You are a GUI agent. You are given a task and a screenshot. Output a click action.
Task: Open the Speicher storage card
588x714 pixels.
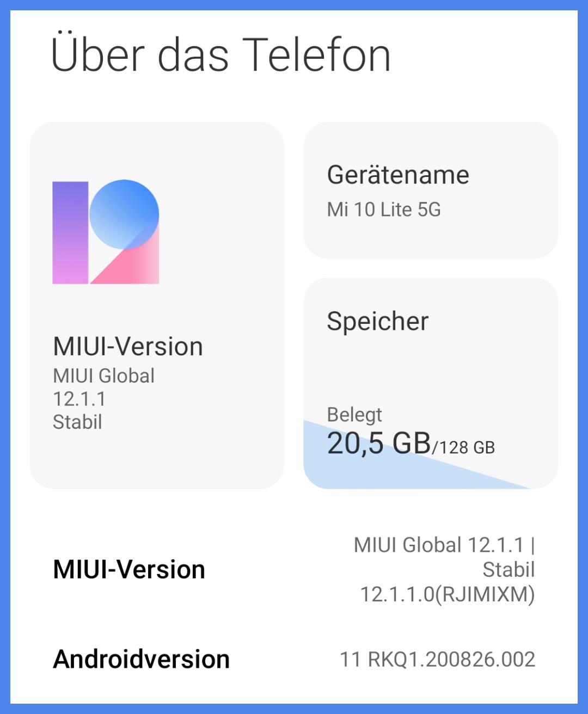coord(431,383)
